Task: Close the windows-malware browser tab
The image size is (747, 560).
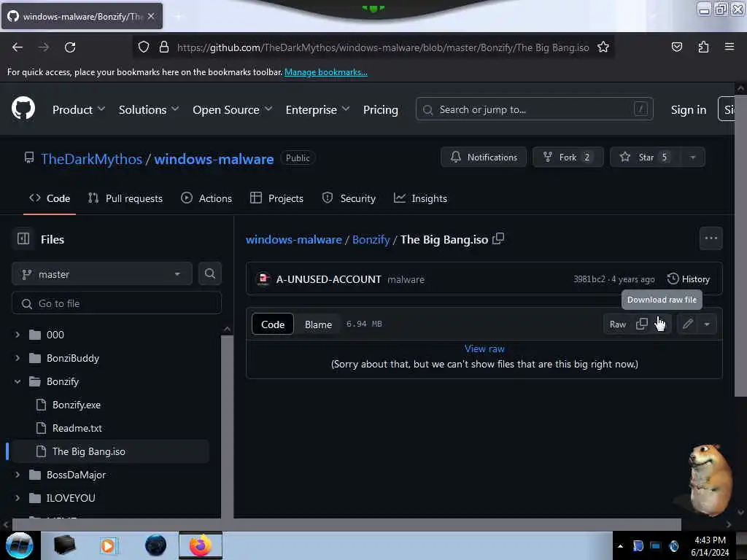Action: point(151,16)
